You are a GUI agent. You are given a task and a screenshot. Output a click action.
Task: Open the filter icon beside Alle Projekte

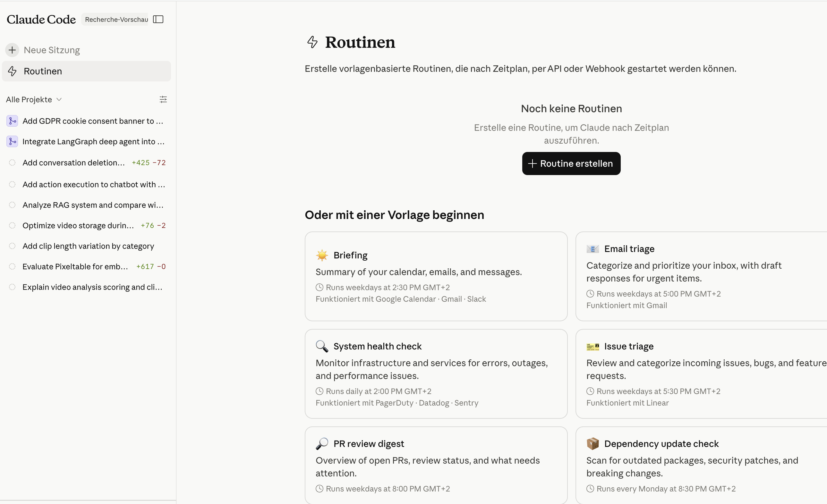pyautogui.click(x=164, y=99)
